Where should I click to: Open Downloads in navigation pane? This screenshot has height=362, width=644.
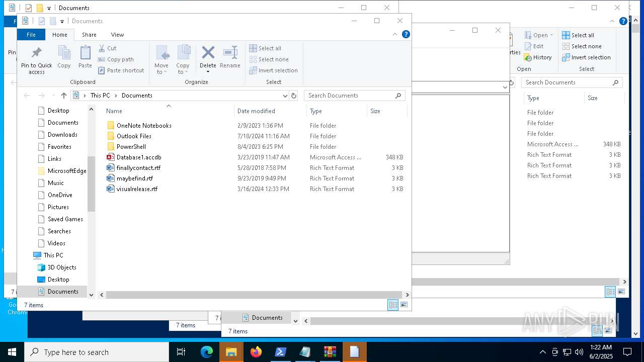point(62,135)
